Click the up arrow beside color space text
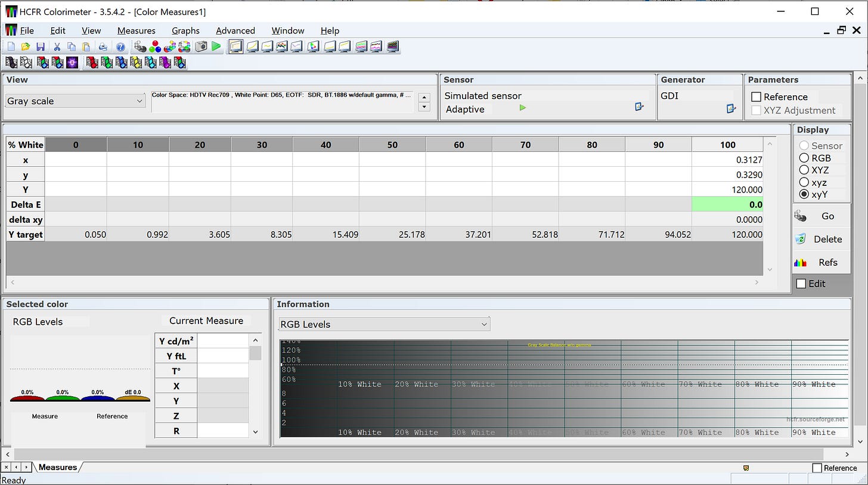This screenshot has height=485, width=868. tap(424, 97)
